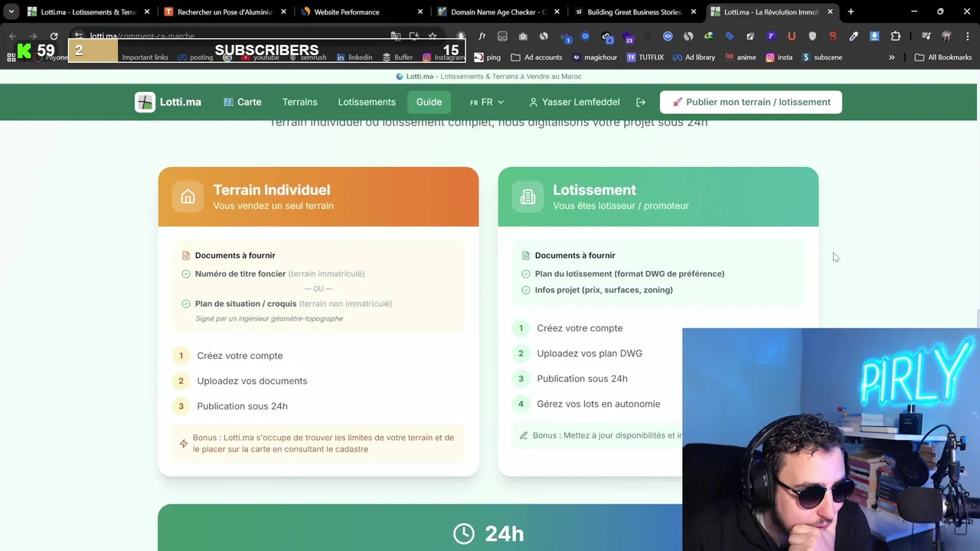Open the Chrome profile avatar

(x=947, y=36)
